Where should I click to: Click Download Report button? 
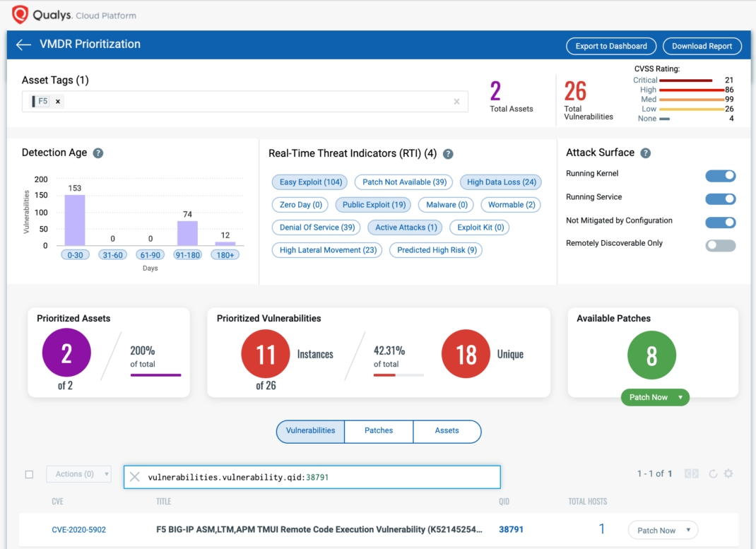pyautogui.click(x=702, y=46)
